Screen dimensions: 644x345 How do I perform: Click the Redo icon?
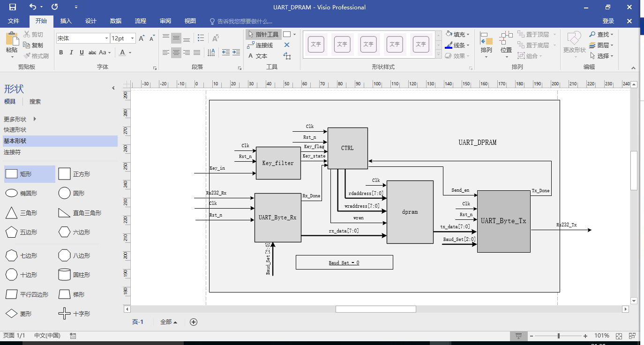(x=55, y=7)
